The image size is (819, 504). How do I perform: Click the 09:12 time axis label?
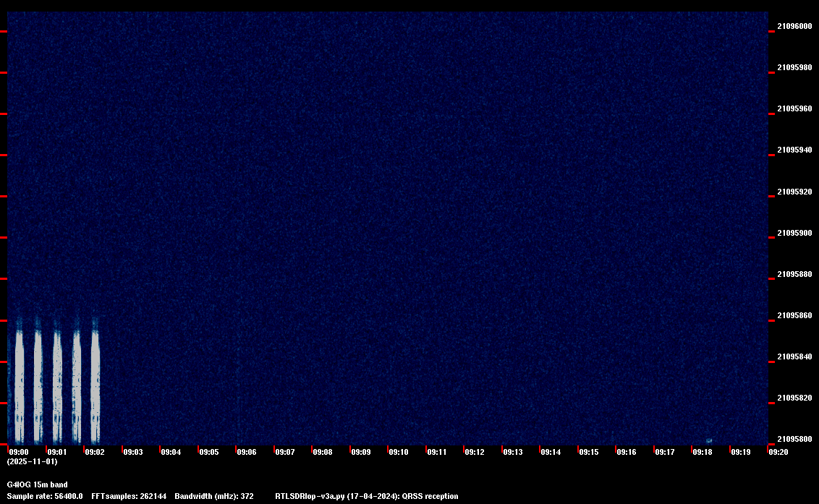point(475,452)
